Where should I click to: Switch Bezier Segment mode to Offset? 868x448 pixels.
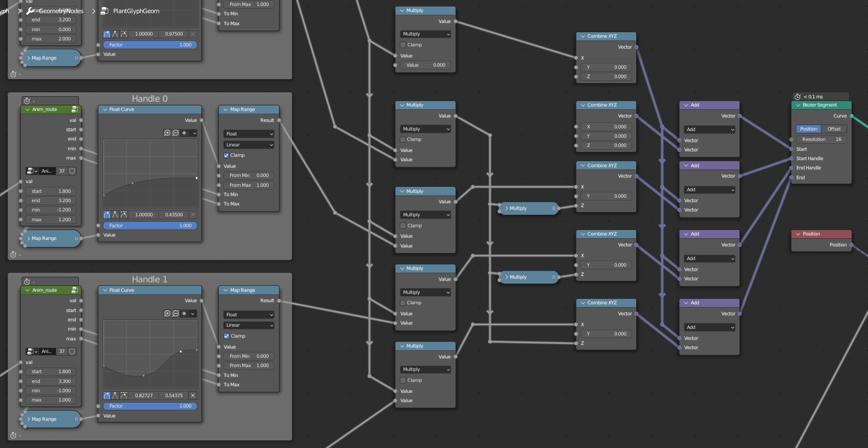(834, 129)
